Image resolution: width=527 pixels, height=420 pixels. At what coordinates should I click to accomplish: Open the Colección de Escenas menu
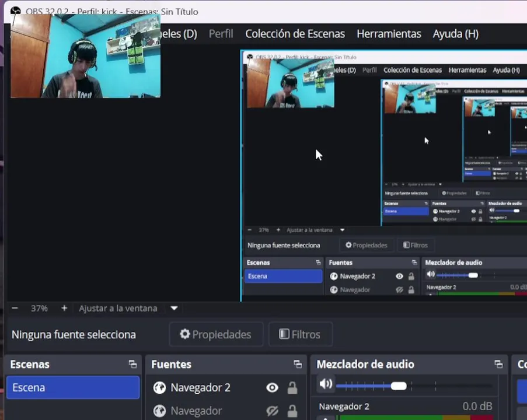(295, 34)
